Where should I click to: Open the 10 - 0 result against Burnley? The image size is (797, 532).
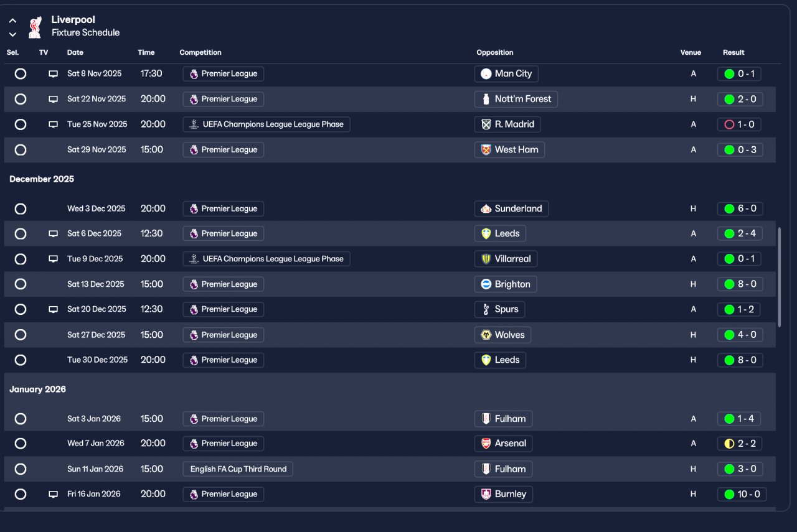[742, 495]
